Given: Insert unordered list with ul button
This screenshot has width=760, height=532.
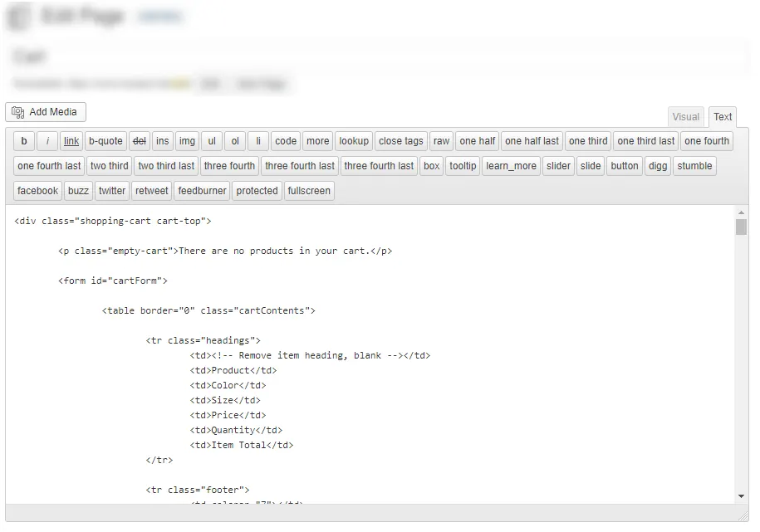Looking at the screenshot, I should pos(212,141).
